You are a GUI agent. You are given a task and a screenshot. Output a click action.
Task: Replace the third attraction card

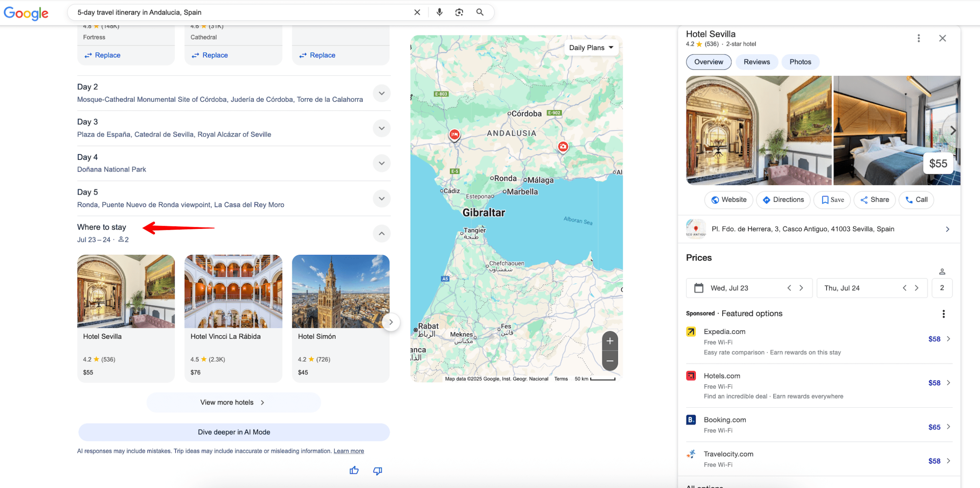click(x=317, y=55)
